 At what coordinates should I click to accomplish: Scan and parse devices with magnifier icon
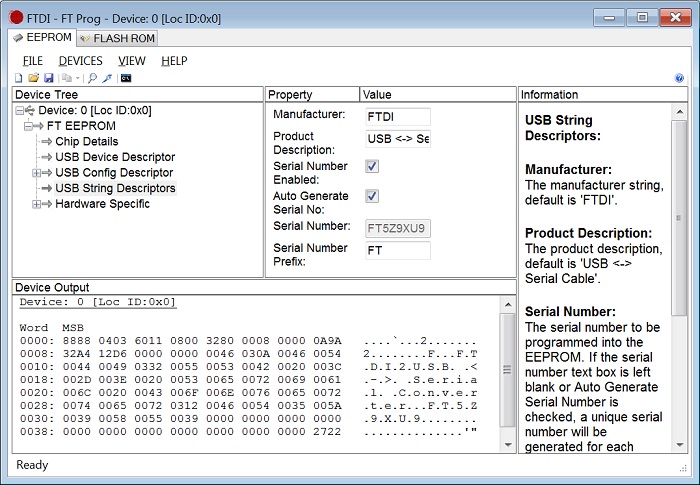(92, 78)
